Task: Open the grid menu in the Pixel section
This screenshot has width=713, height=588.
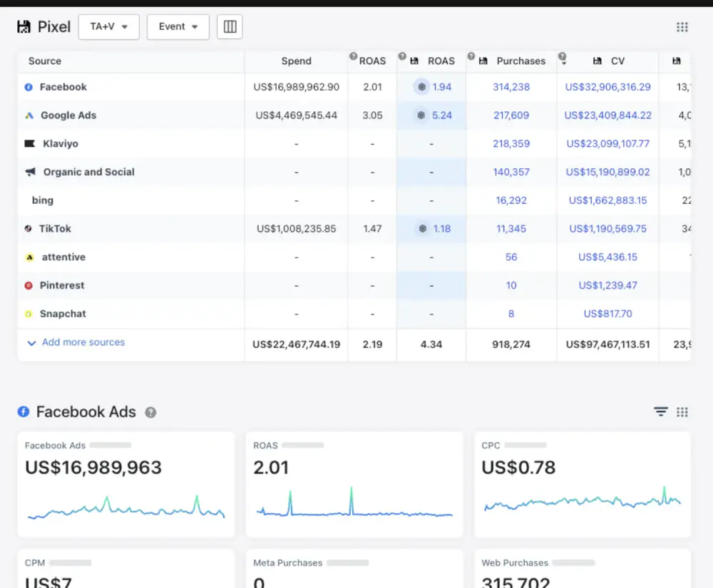Action: (x=682, y=27)
